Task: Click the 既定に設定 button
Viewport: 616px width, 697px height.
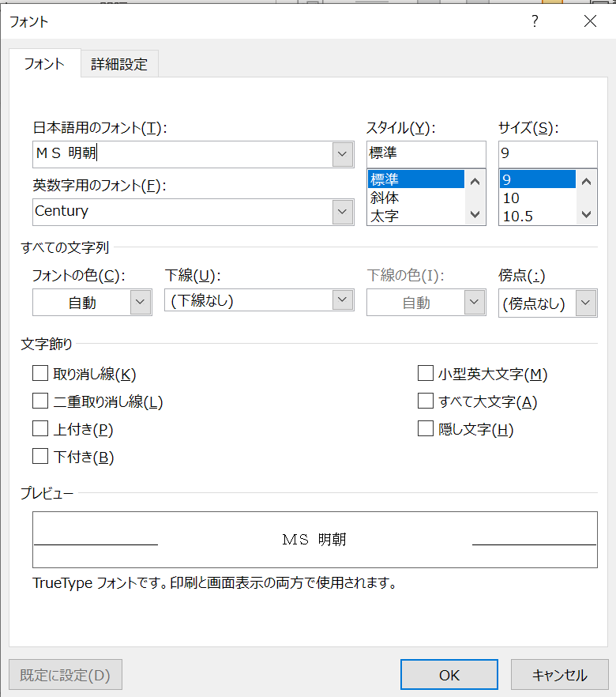Action: (65, 674)
